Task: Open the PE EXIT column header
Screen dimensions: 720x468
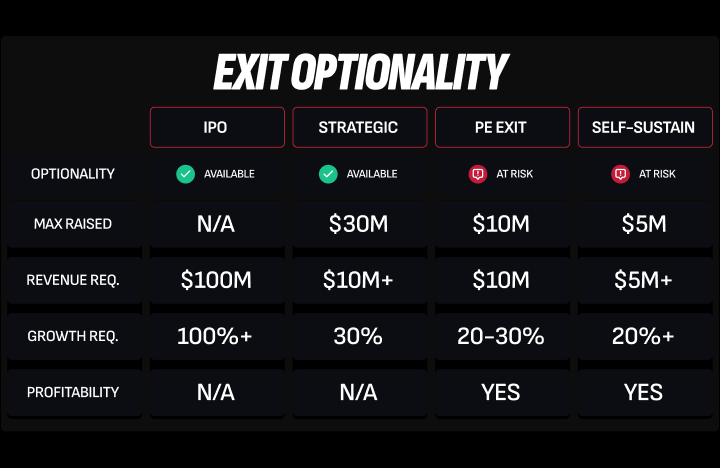Action: pyautogui.click(x=502, y=127)
